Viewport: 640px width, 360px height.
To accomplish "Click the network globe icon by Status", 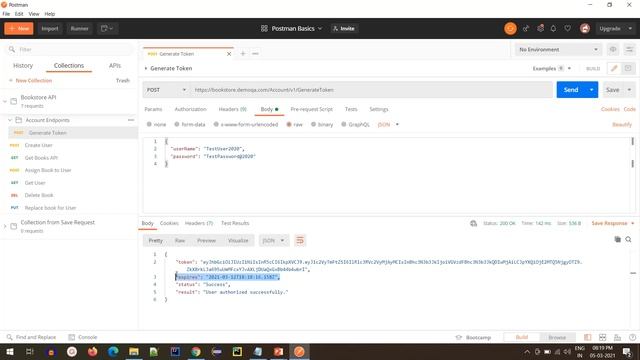I will (x=473, y=223).
